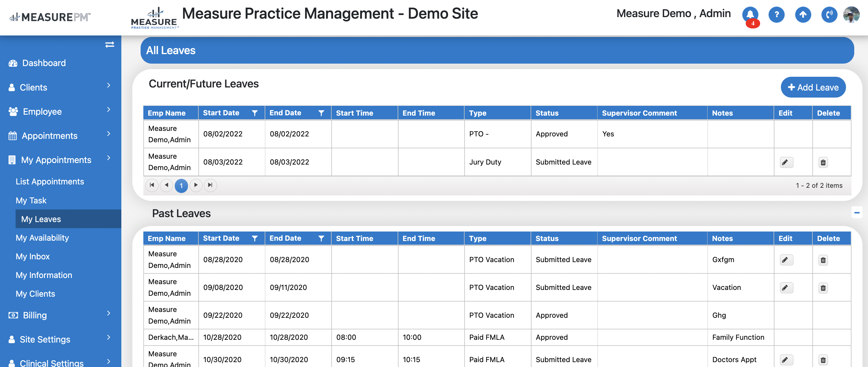Open My Inbox in sidebar
Viewport: 868px width, 367px height.
point(33,256)
